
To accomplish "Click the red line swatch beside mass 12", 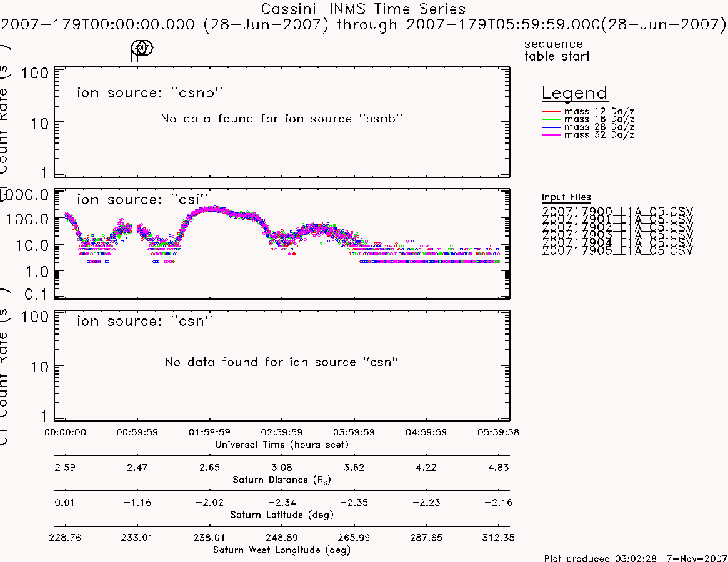I will coord(551,112).
